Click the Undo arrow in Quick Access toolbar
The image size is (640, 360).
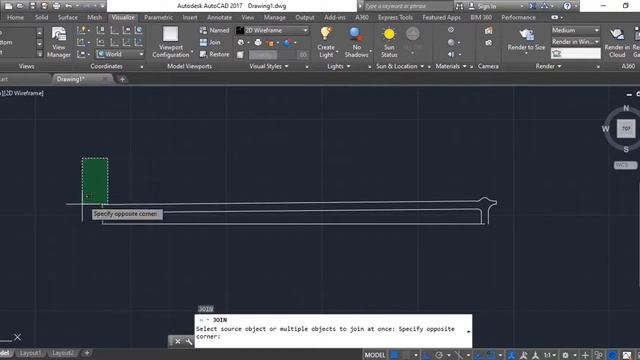click(x=69, y=6)
